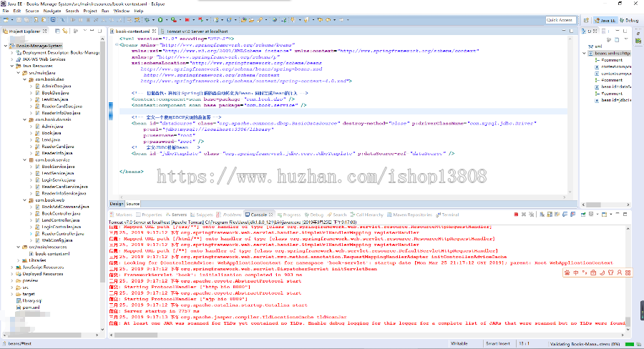Click build progress bar in status bar

tap(629, 344)
